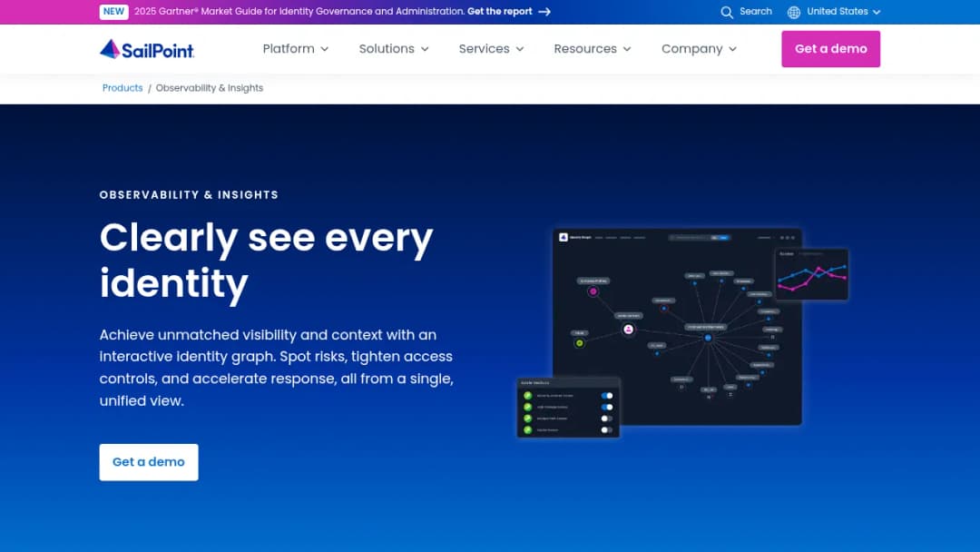Viewport: 980px width, 552px height.
Task: Click the NEW badge in the announcement bar
Action: (113, 12)
